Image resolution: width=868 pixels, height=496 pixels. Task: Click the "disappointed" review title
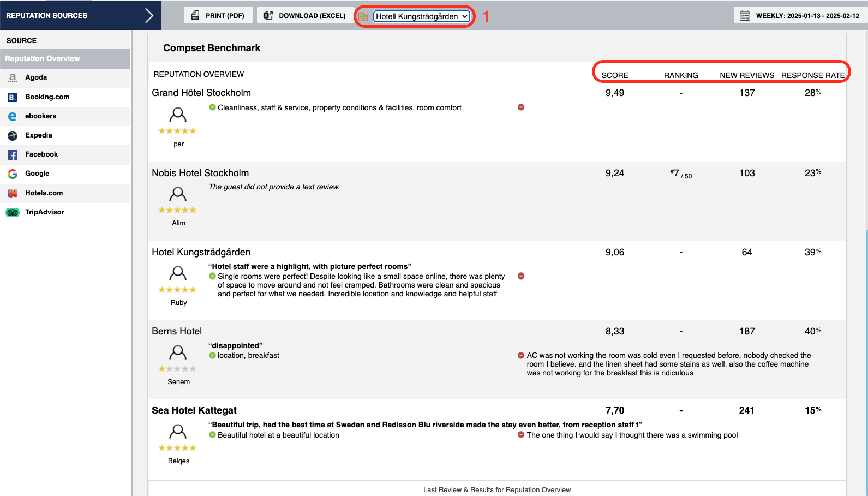[236, 345]
